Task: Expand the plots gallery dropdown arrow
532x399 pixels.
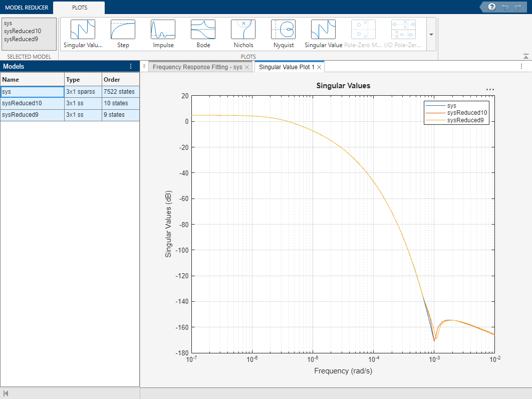Action: [431, 35]
